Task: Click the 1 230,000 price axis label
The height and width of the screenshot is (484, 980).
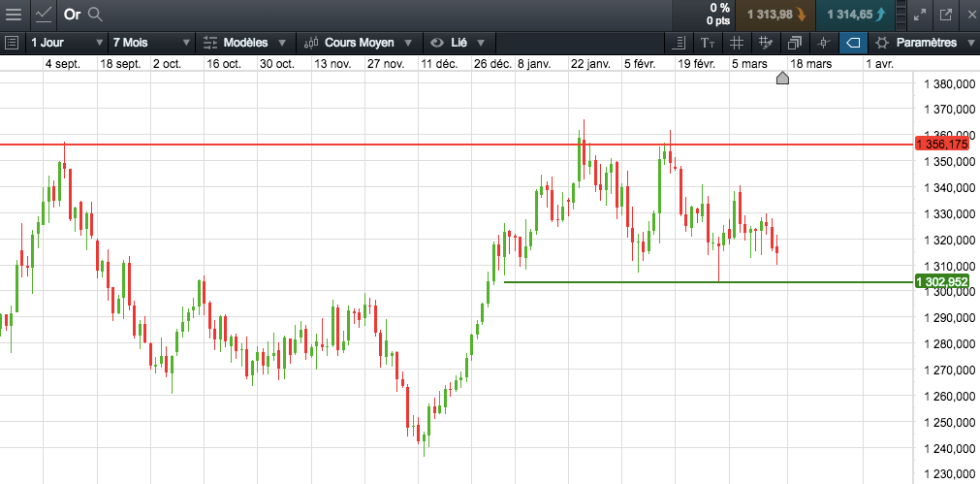Action: pyautogui.click(x=949, y=474)
